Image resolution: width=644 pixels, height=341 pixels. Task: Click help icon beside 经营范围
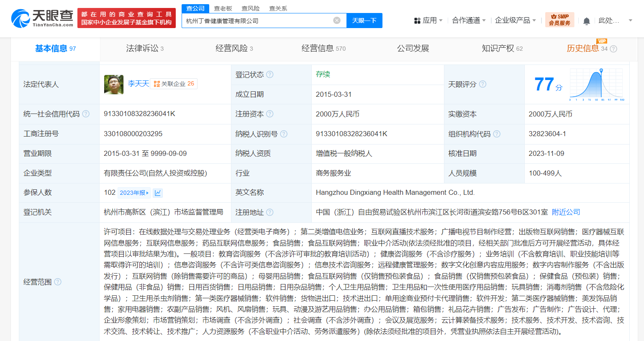[58, 282]
